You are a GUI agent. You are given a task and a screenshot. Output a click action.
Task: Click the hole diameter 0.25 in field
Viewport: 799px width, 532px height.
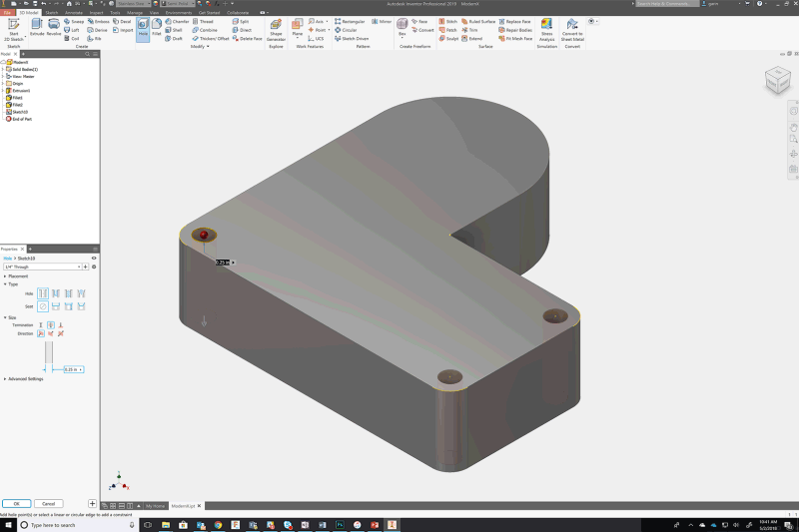73,369
